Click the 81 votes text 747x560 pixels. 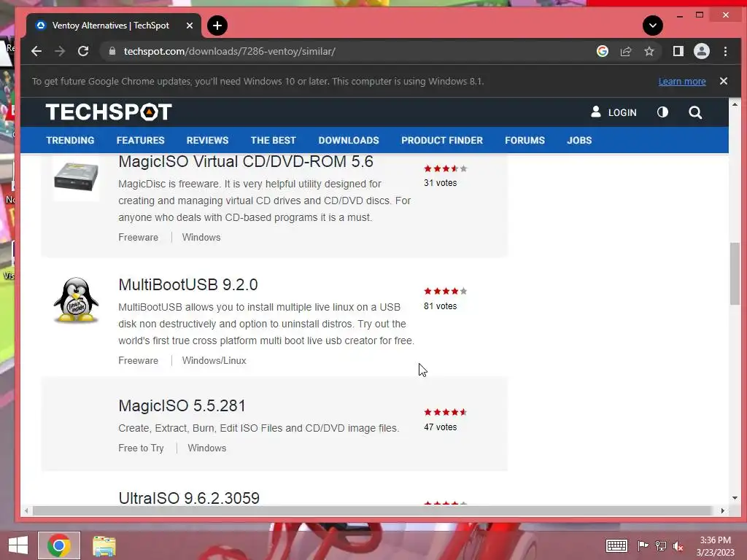pyautogui.click(x=440, y=306)
